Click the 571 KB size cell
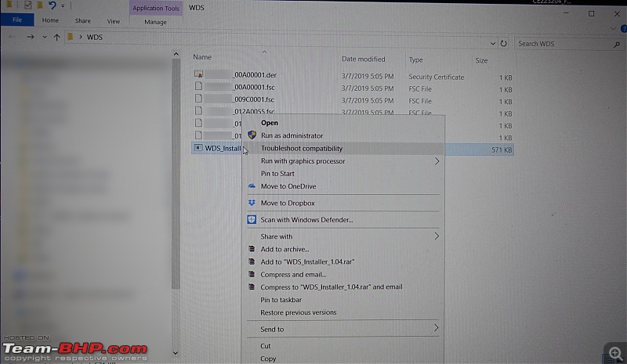Image resolution: width=627 pixels, height=364 pixels. coord(502,150)
